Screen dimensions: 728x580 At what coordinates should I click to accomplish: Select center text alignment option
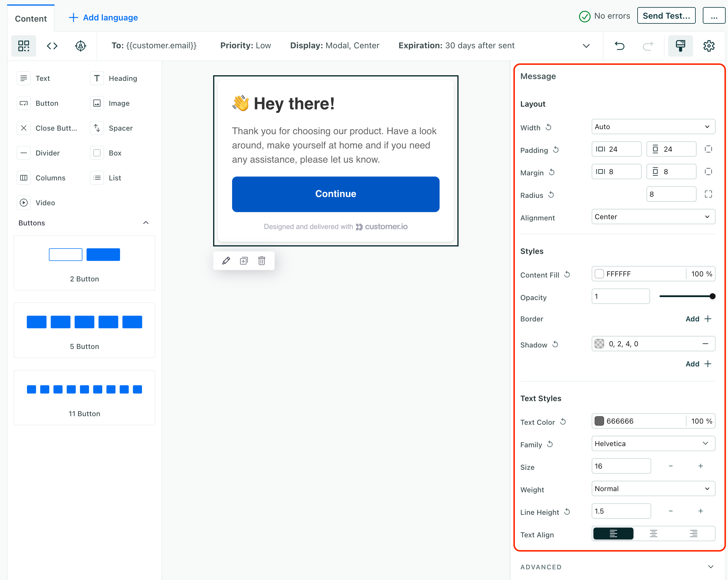653,534
